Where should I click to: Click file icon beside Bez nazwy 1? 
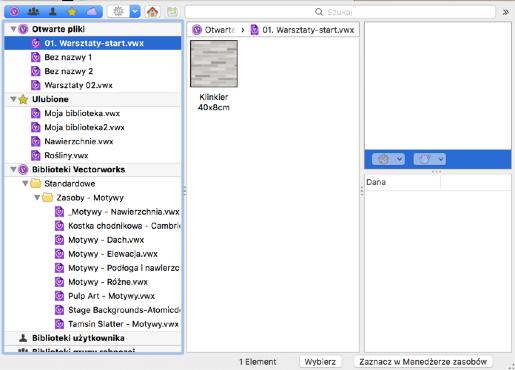click(x=36, y=57)
